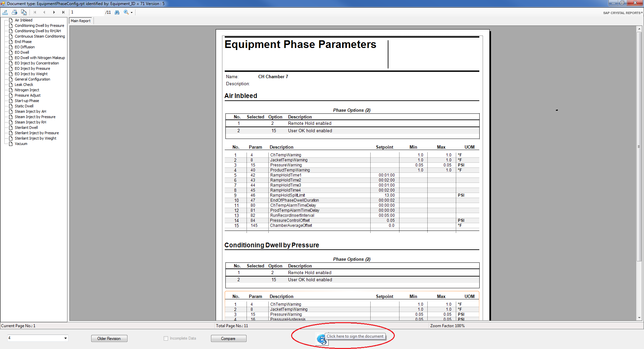Open the zoom level dropdown arrow
Screen dimensions: 644x349
(132, 13)
